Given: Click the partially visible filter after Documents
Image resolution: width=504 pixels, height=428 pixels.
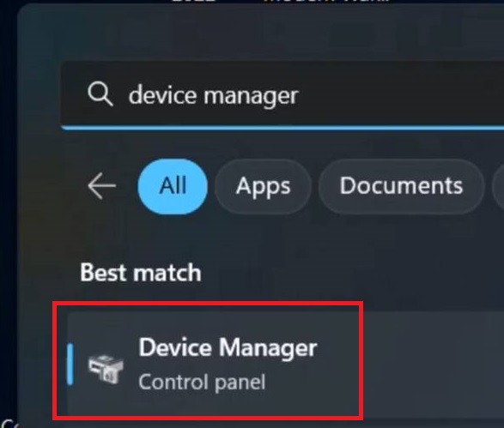Looking at the screenshot, I should pos(498,186).
